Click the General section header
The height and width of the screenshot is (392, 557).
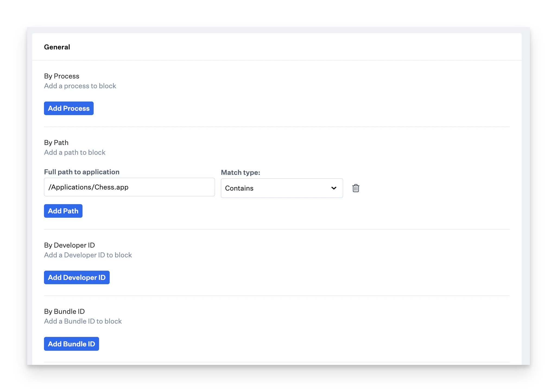(57, 47)
